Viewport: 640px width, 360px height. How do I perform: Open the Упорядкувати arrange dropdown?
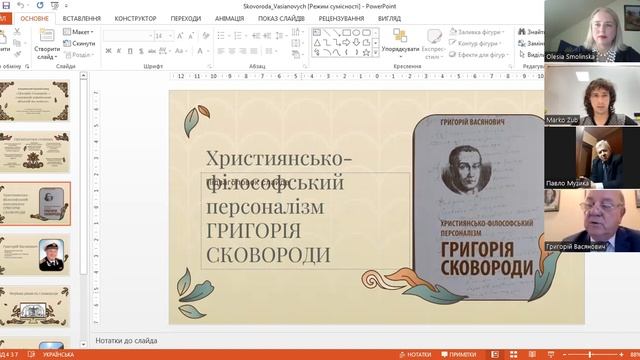[x=400, y=42]
